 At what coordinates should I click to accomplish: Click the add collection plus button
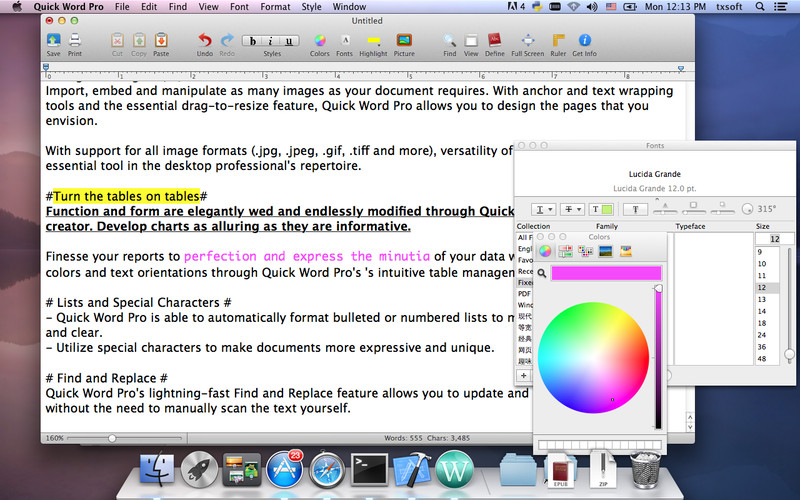tap(523, 376)
